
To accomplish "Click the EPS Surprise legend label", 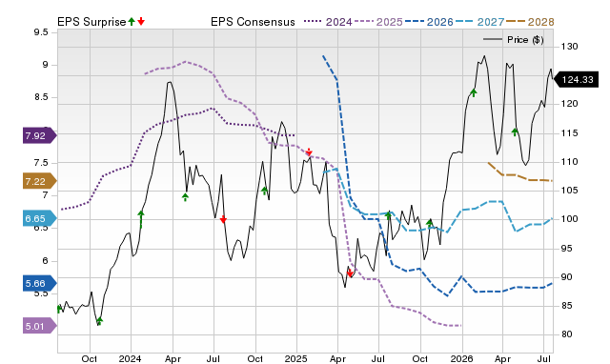I will pos(91,22).
